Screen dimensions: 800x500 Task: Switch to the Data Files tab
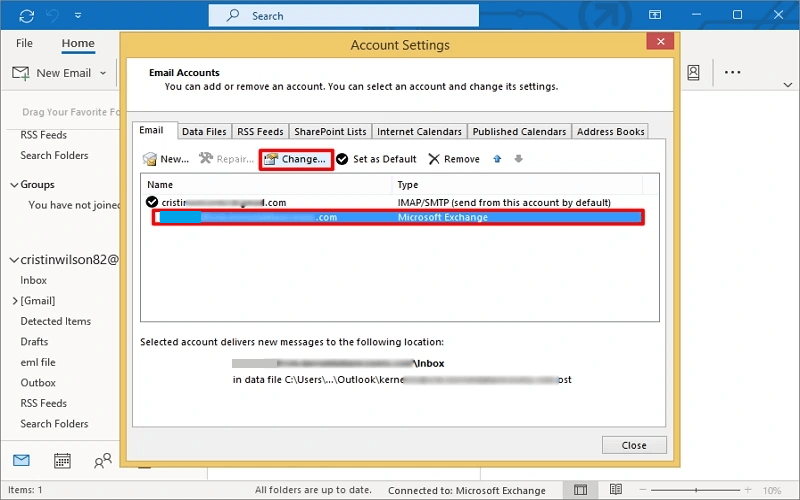[x=204, y=131]
